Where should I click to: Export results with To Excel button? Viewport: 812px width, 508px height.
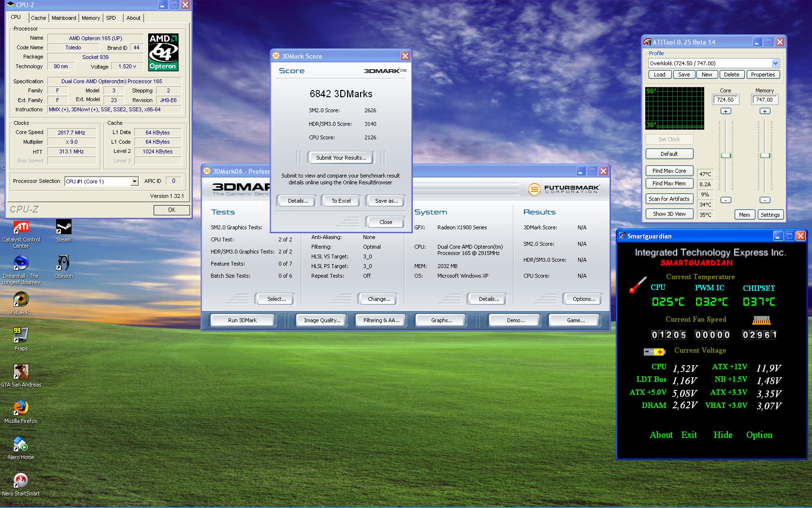click(x=341, y=201)
